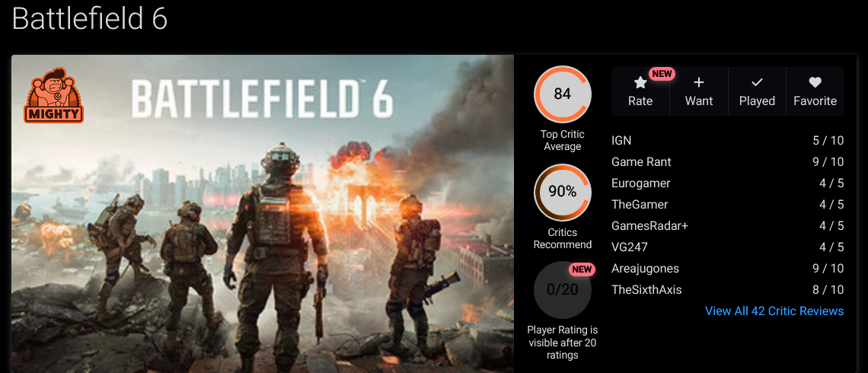Open the VG247 review
The height and width of the screenshot is (373, 868).
coord(727,247)
